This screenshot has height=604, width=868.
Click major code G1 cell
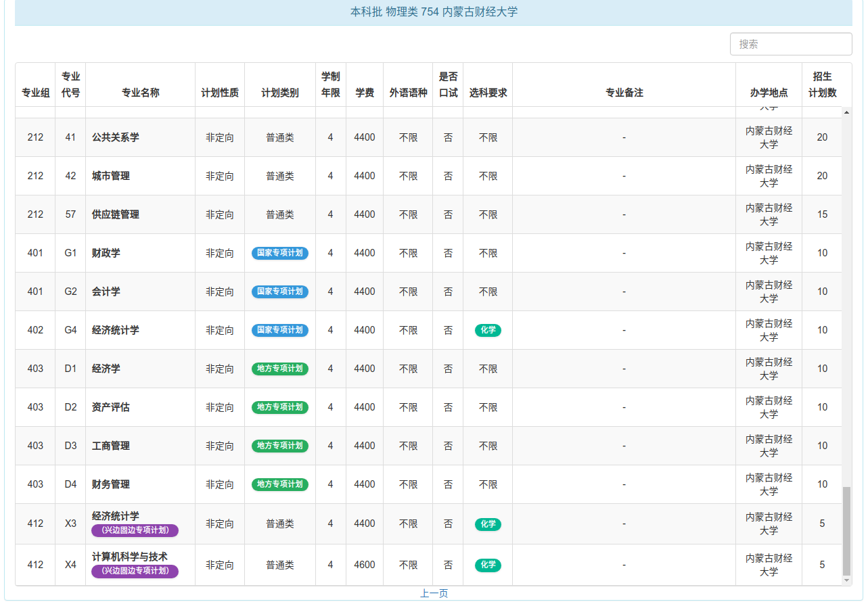click(70, 253)
